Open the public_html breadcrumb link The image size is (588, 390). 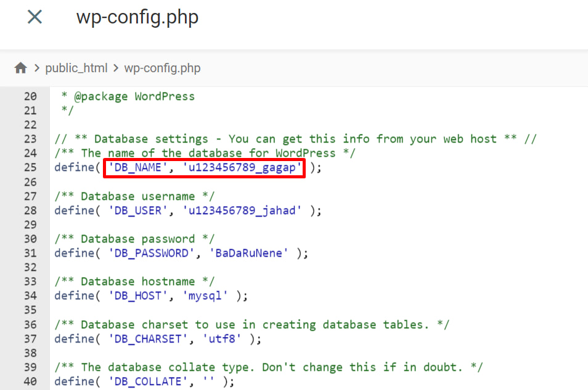point(76,68)
